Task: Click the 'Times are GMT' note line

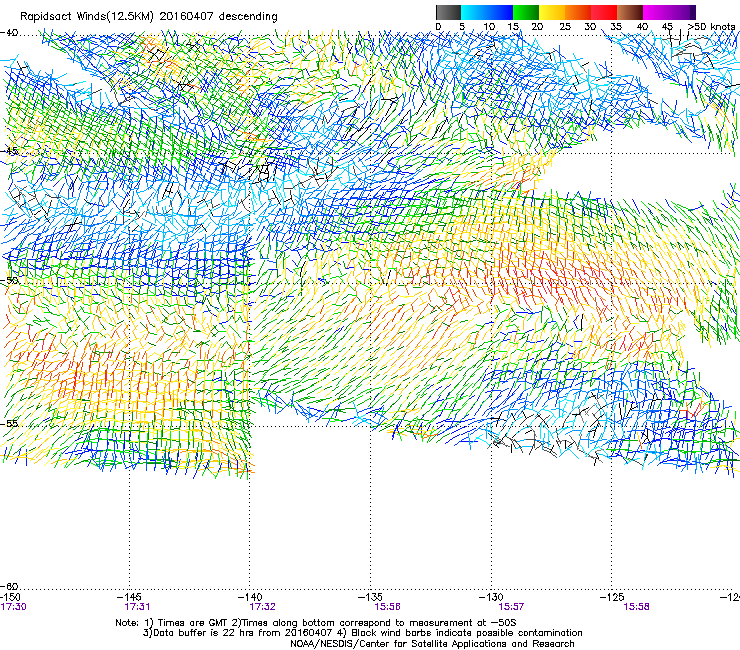Action: (316, 623)
